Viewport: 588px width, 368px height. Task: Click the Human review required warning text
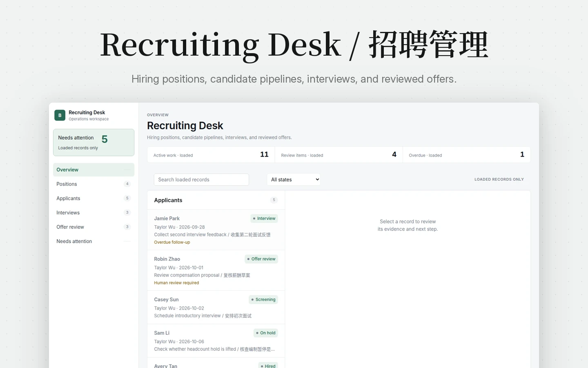pos(176,283)
